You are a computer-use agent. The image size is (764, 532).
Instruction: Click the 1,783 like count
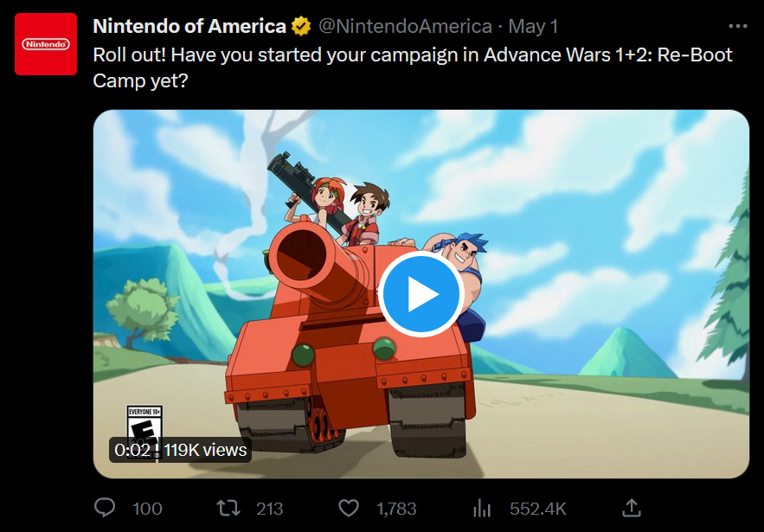396,508
